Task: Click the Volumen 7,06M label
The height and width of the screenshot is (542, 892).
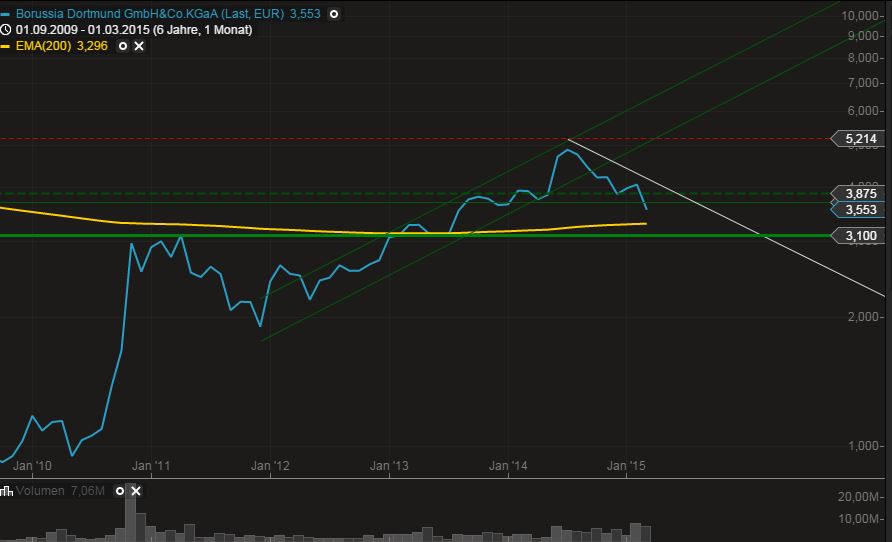Action: click(60, 491)
